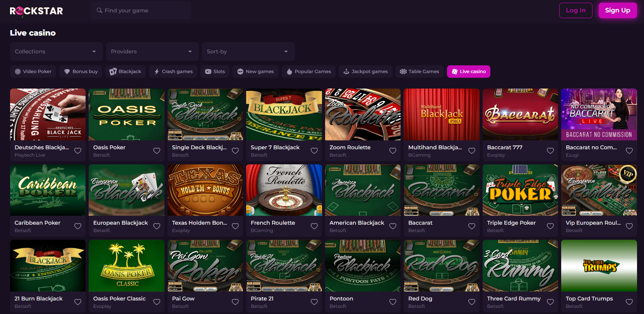Tap heart icon for French Roulette

click(314, 226)
